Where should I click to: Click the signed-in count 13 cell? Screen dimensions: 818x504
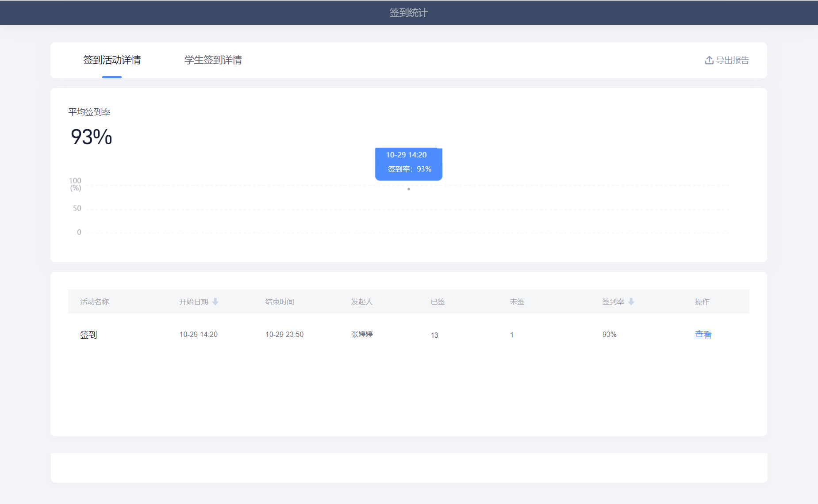tap(434, 335)
